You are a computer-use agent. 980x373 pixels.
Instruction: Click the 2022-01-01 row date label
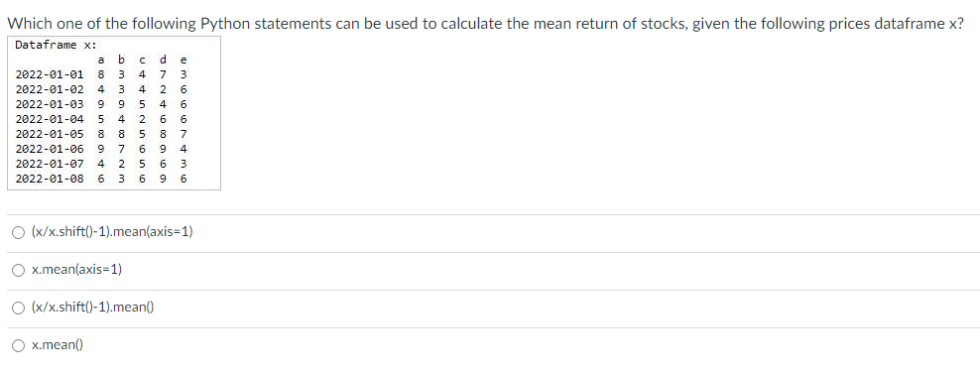click(x=50, y=75)
